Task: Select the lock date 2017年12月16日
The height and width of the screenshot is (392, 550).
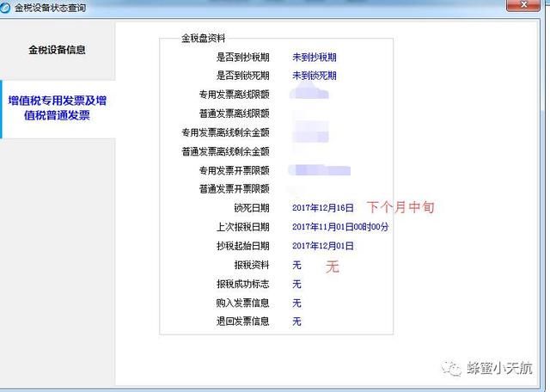Action: (x=323, y=208)
